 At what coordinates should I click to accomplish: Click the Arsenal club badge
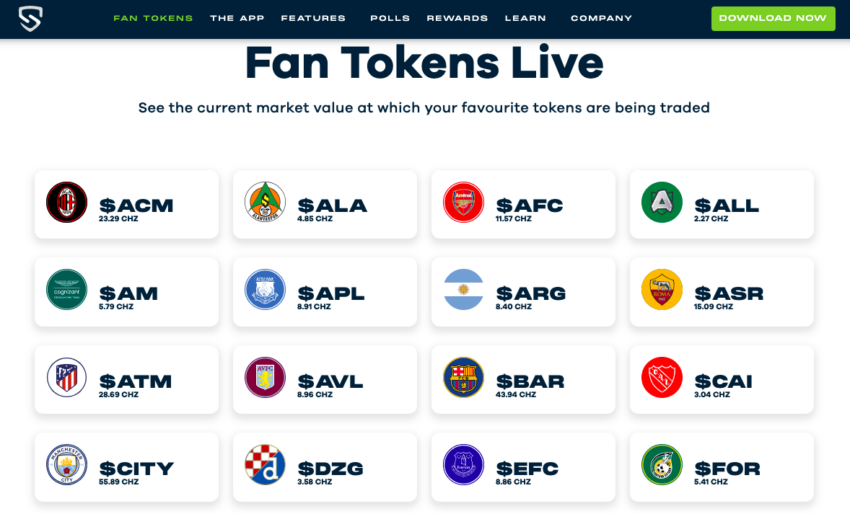(x=463, y=202)
